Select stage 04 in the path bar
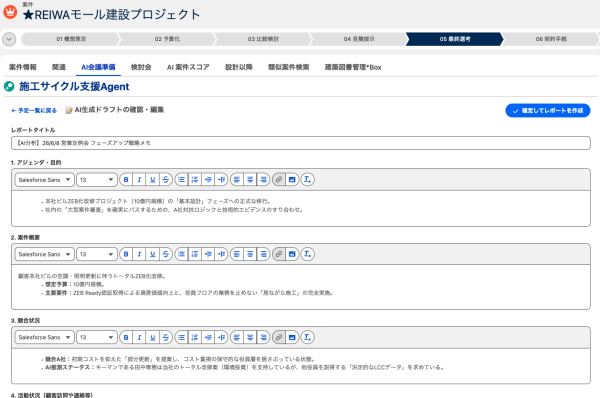The image size is (600, 398). point(359,39)
